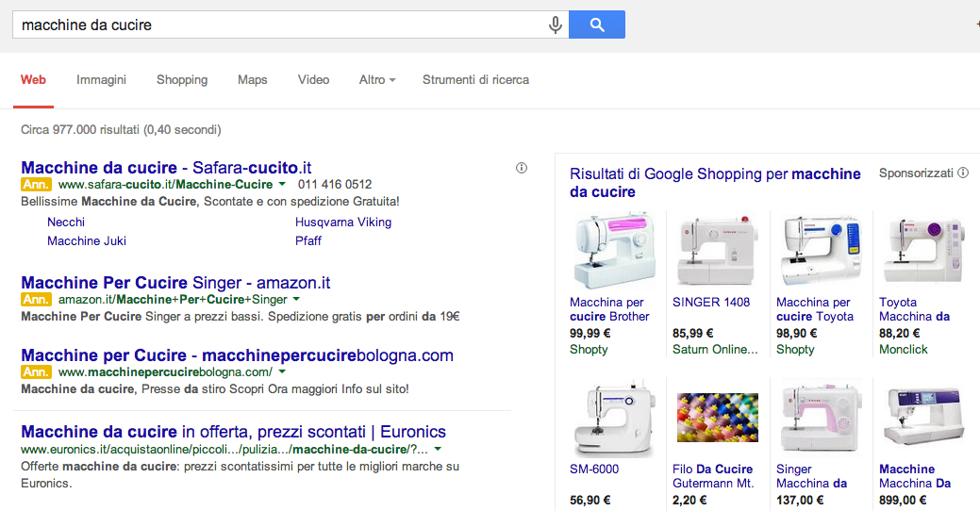Open Macchine Per Cucire Singer amazon.it result
Viewport: 980px width, 511px height.
click(x=175, y=282)
